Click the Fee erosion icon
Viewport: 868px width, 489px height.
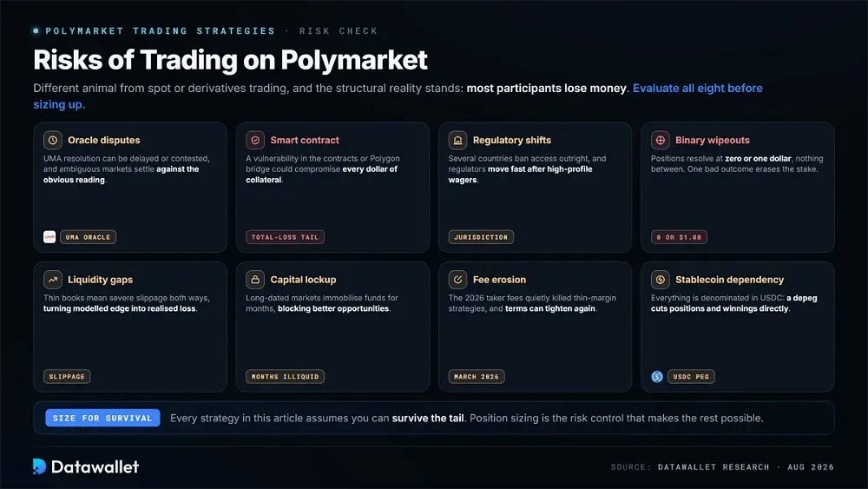(x=457, y=280)
